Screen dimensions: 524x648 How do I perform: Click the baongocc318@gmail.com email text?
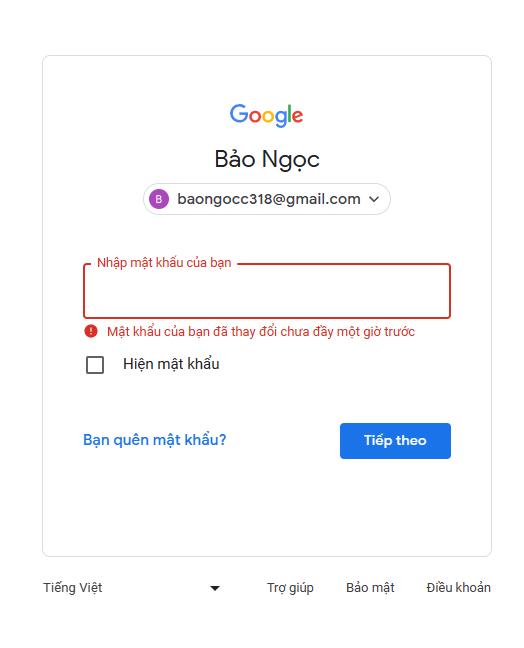point(269,199)
